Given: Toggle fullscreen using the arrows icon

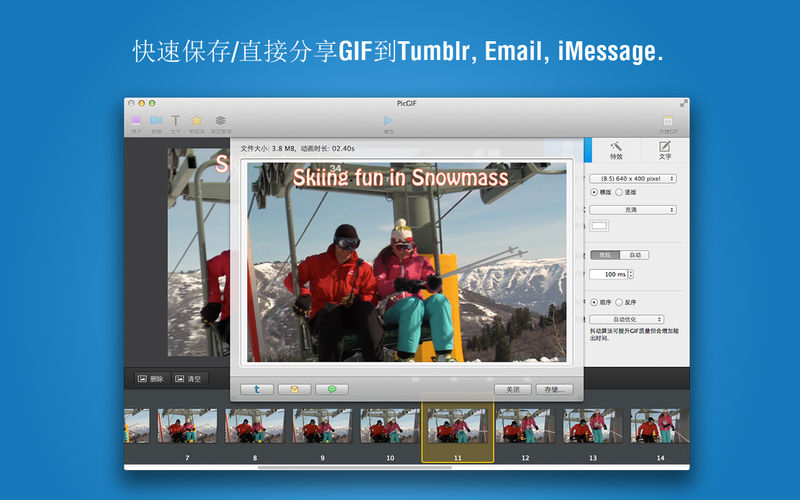Looking at the screenshot, I should 683,104.
